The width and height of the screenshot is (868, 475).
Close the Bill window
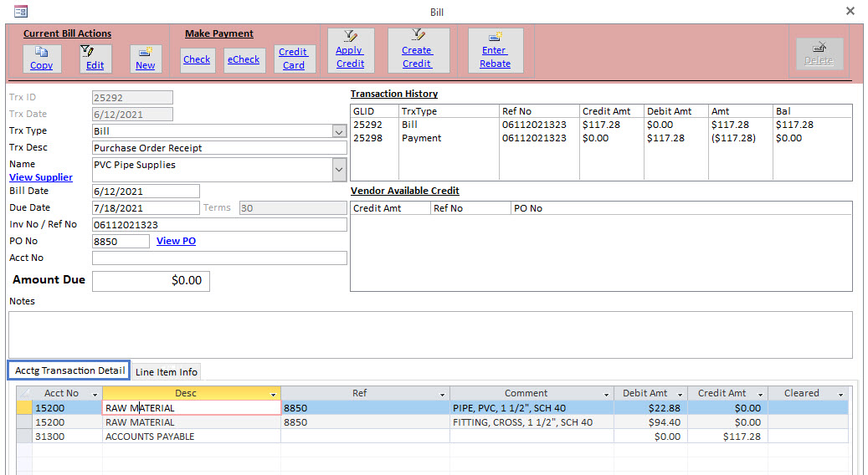pyautogui.click(x=850, y=11)
